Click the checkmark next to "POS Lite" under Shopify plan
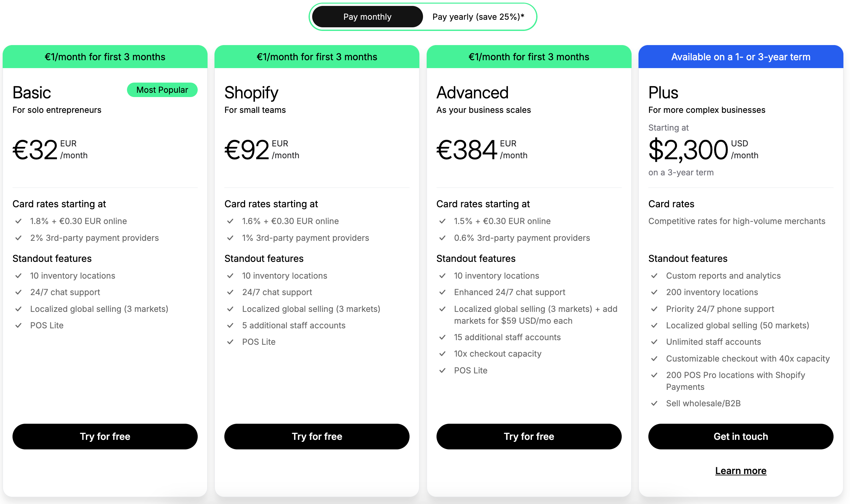This screenshot has width=850, height=504. (231, 342)
